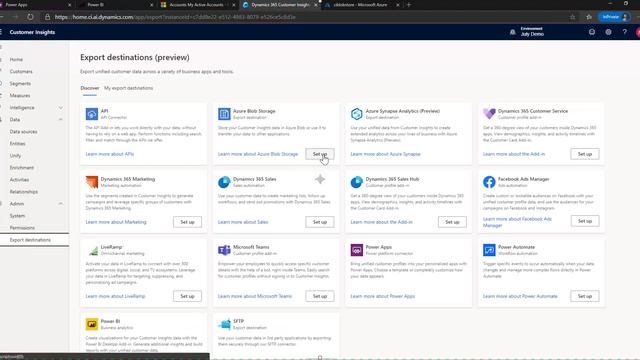640x360 pixels.
Task: Collapse the Admin section chevron
Action: (60, 204)
